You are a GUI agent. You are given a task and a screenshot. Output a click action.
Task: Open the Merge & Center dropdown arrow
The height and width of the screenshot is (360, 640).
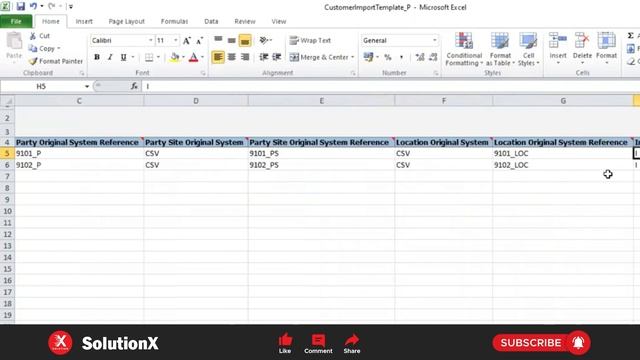(x=353, y=57)
